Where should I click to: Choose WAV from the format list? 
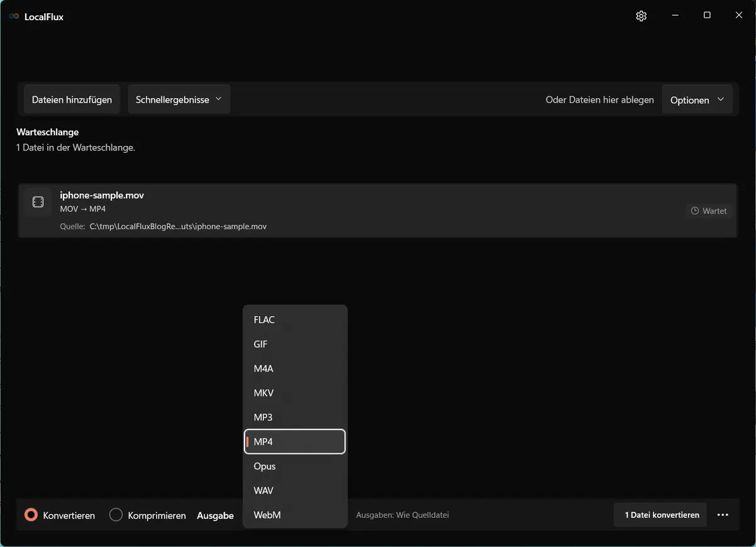pos(295,490)
